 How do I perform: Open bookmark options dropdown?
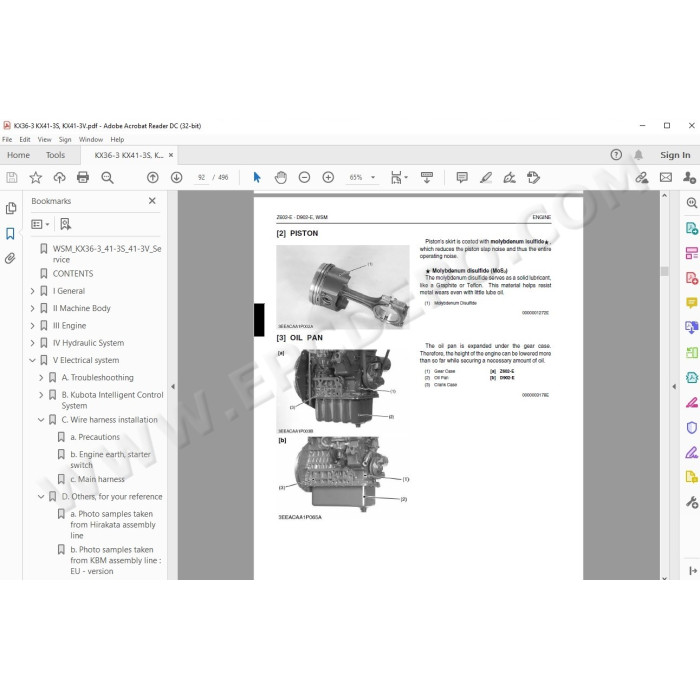40,224
